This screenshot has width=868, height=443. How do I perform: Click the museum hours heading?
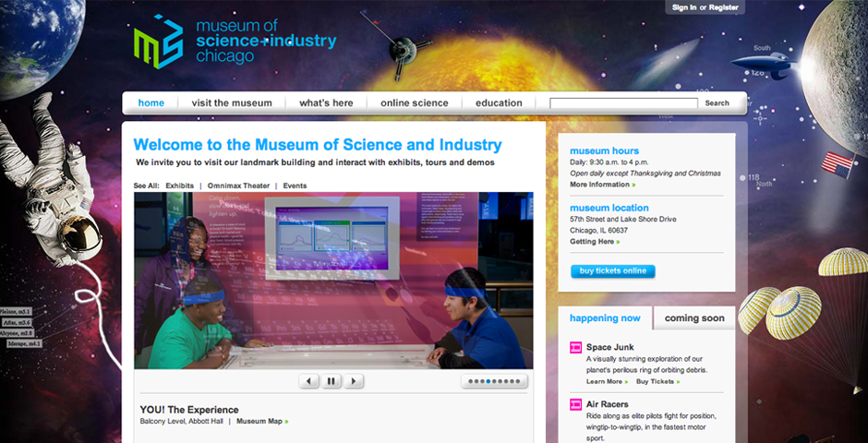pos(605,151)
